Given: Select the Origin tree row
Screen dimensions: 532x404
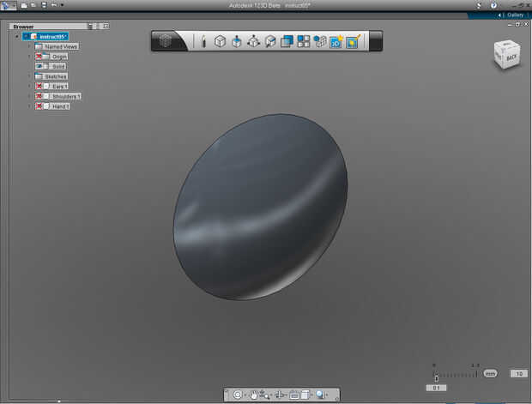Looking at the screenshot, I should point(51,57).
